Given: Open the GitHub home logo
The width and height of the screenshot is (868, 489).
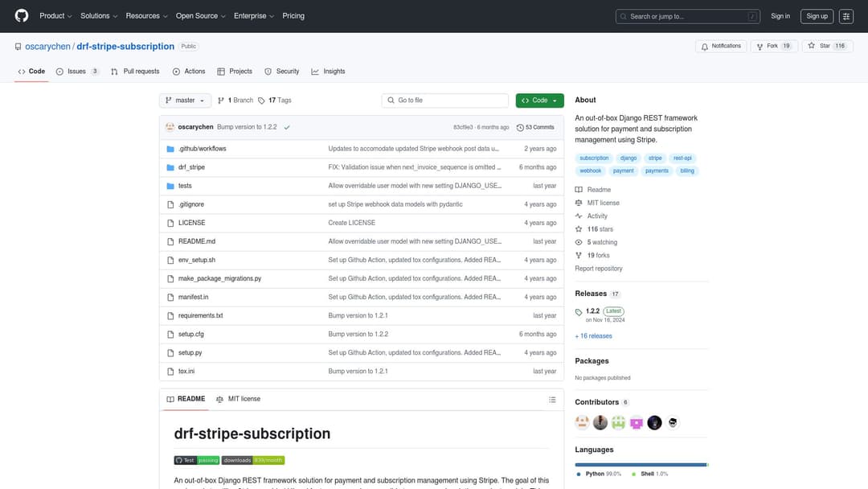Looking at the screenshot, I should [22, 15].
